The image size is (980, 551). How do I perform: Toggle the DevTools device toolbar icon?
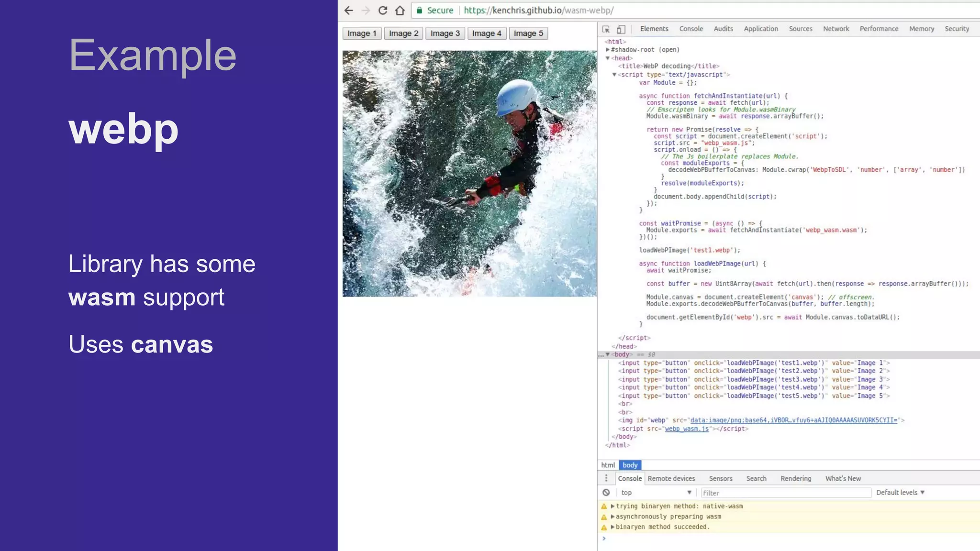(621, 29)
